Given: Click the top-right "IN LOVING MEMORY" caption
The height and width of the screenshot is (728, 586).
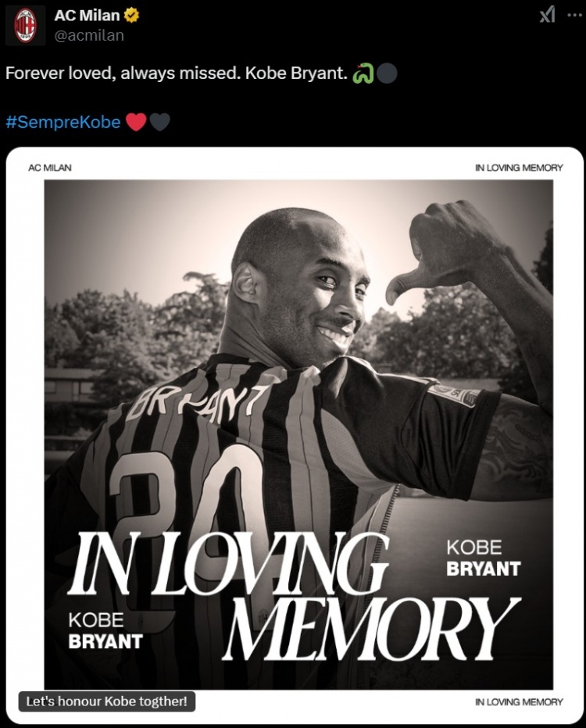Looking at the screenshot, I should point(519,167).
